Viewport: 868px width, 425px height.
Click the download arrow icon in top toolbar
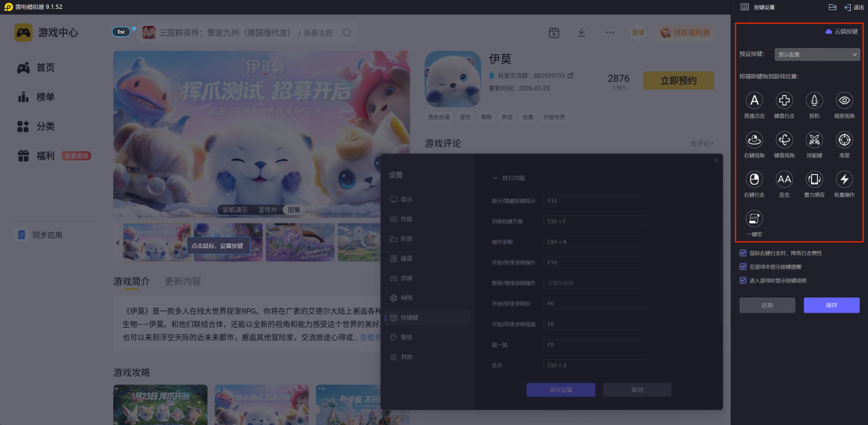click(x=581, y=33)
